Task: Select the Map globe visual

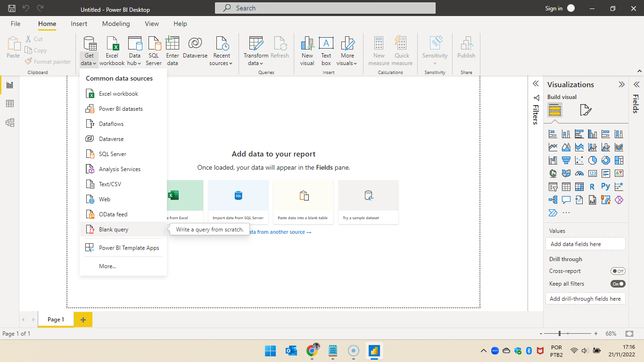Action: click(553, 173)
